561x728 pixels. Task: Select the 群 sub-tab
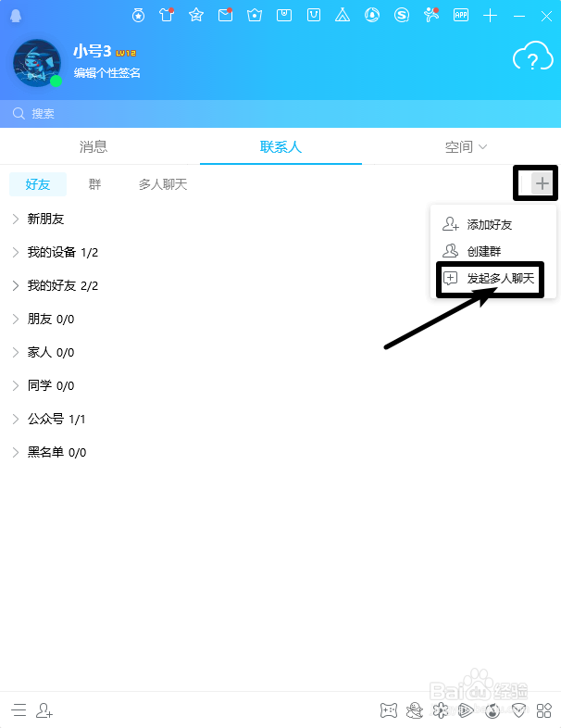[94, 184]
